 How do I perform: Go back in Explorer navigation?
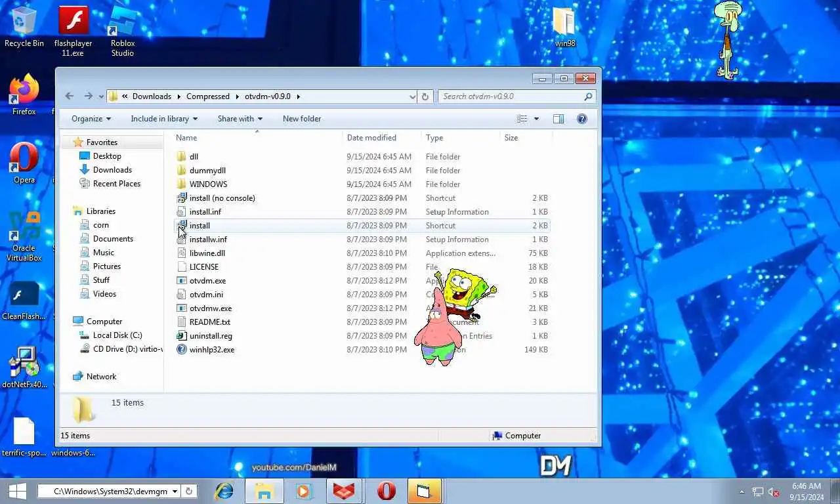(x=70, y=96)
